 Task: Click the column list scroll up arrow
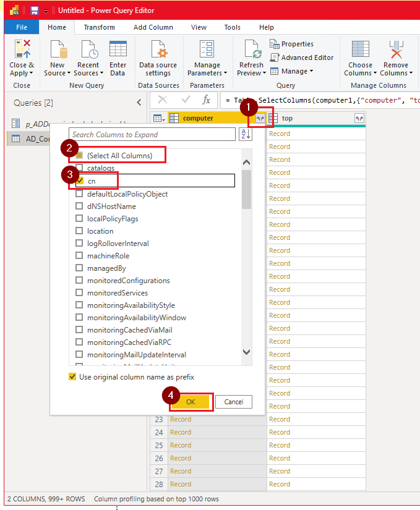coord(247,163)
